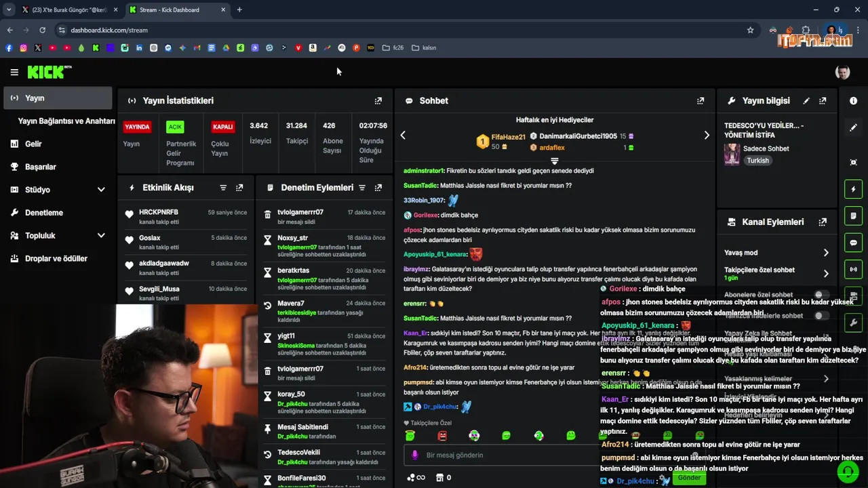Screen dimensions: 868x488
Task: Toggle Abonelere özel sohbet switch
Action: pyautogui.click(x=821, y=295)
